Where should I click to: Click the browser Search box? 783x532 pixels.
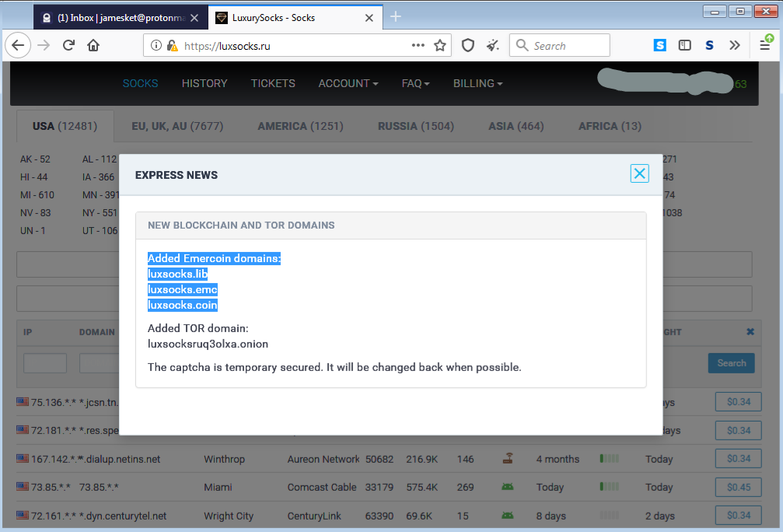(x=559, y=45)
